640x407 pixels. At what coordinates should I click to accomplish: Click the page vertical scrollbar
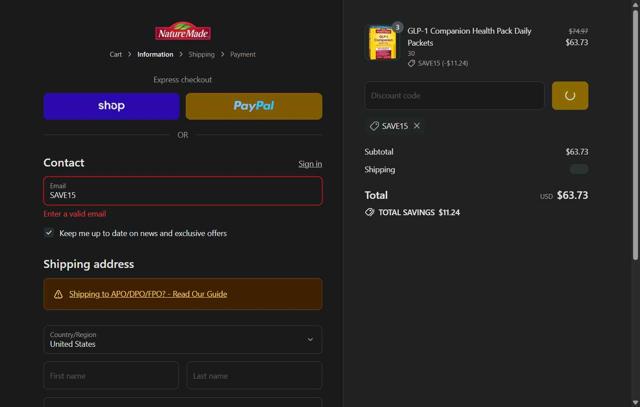pos(635,135)
